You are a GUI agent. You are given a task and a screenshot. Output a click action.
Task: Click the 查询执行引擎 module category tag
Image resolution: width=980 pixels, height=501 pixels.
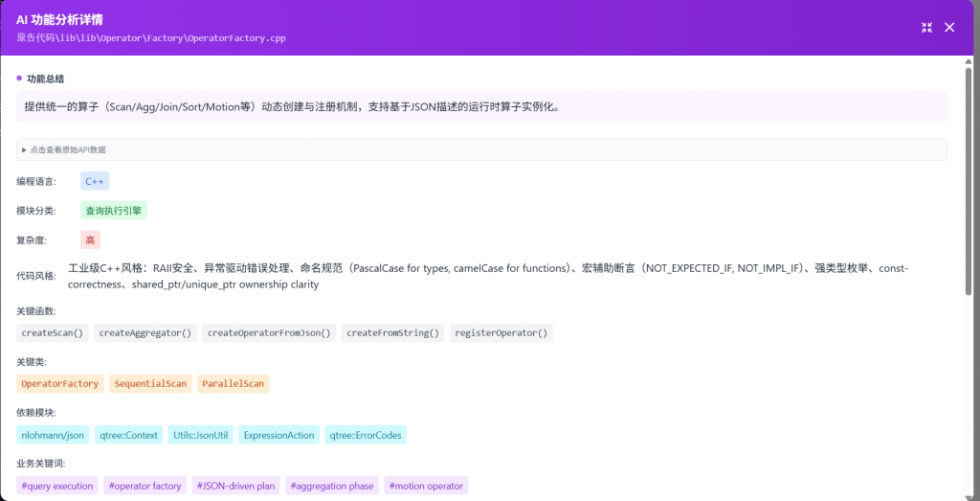pyautogui.click(x=115, y=211)
